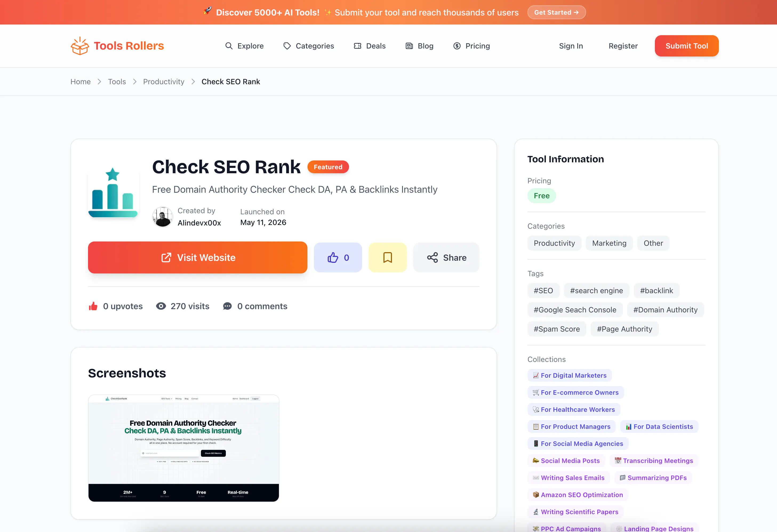Click the Visit Website button
777x532 pixels.
[198, 258]
